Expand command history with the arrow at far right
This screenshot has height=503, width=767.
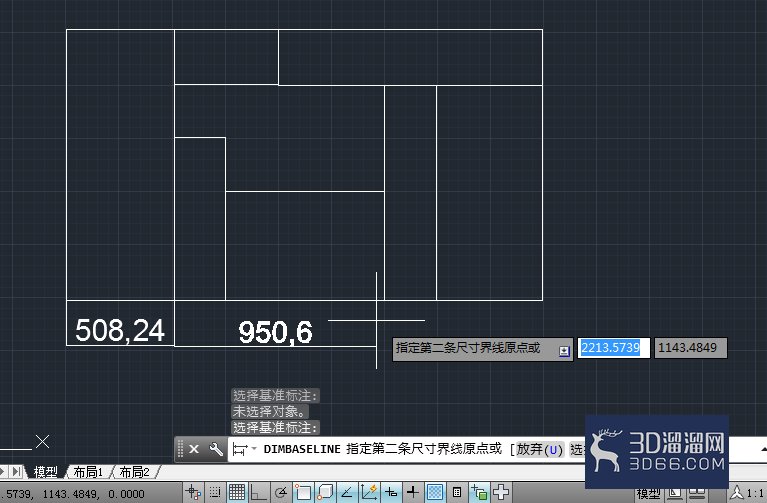(x=763, y=449)
